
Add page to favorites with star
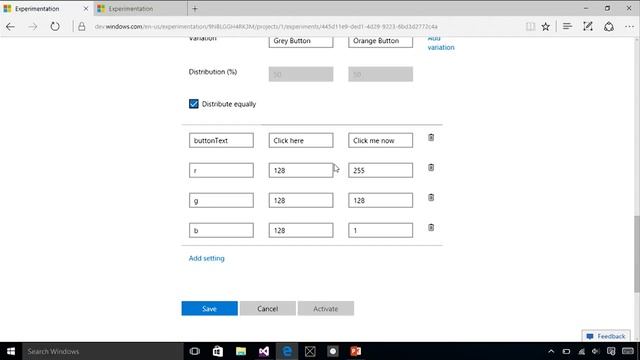click(x=546, y=27)
